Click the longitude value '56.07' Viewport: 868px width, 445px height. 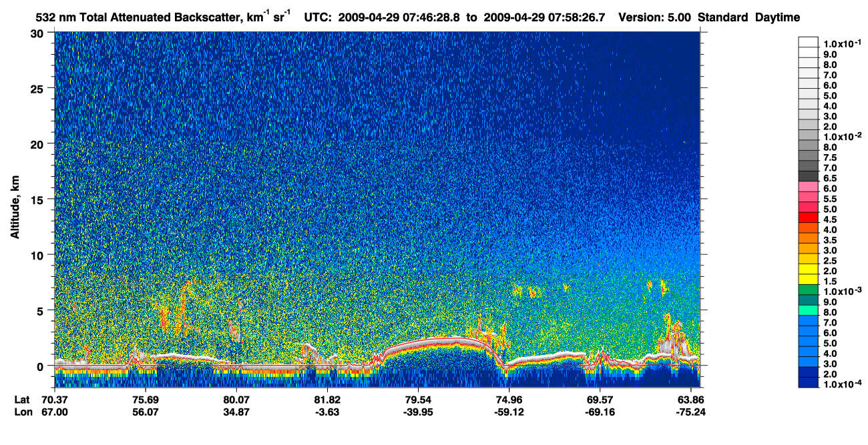click(x=146, y=412)
